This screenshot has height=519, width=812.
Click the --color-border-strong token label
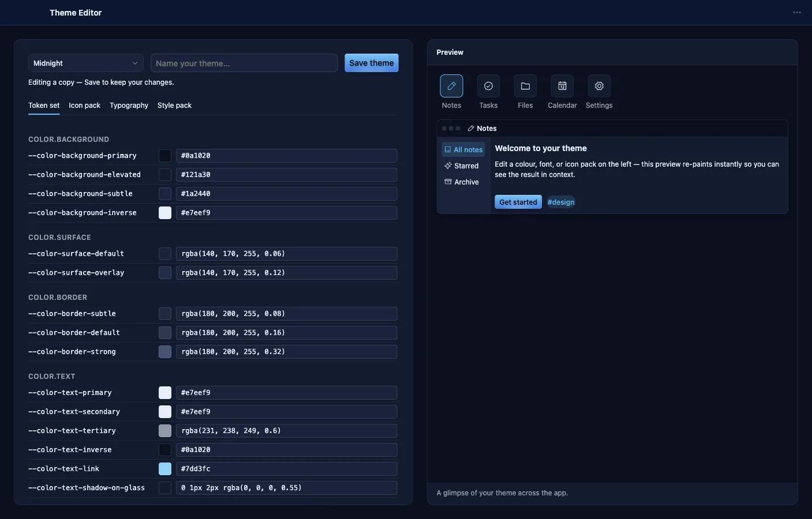click(72, 352)
